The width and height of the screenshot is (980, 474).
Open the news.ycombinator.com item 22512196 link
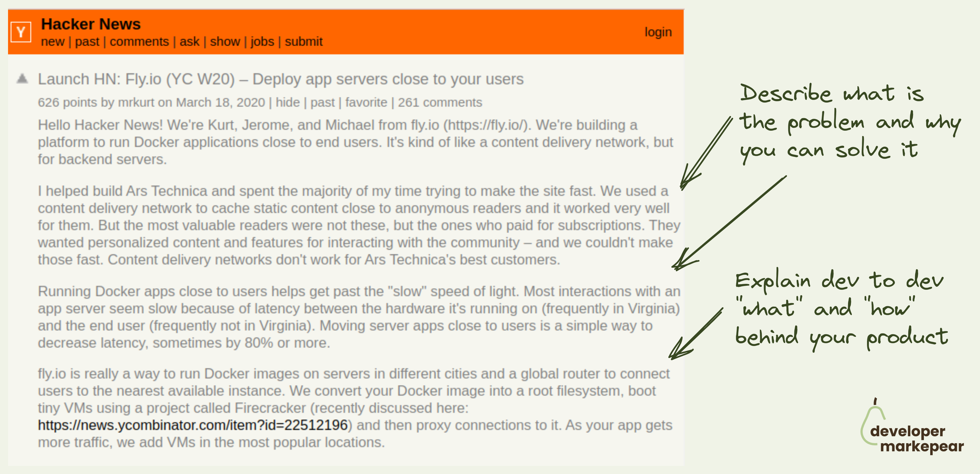pyautogui.click(x=193, y=425)
